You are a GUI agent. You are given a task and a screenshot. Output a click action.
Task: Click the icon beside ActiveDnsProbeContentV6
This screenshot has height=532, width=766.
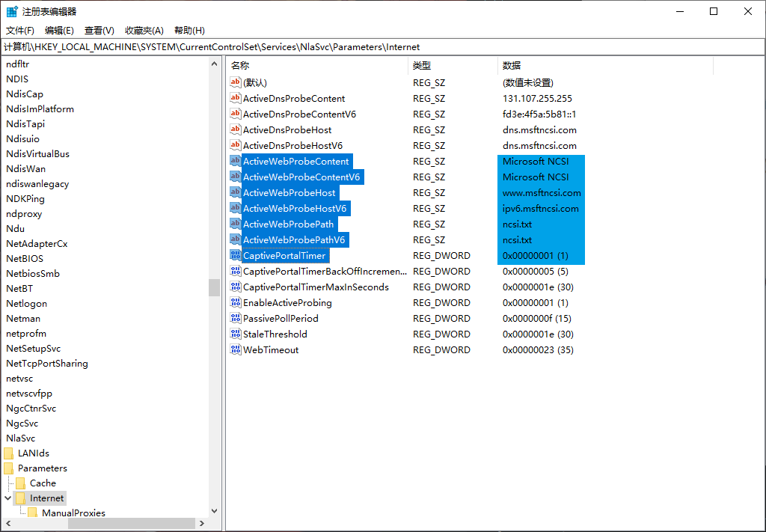click(236, 113)
